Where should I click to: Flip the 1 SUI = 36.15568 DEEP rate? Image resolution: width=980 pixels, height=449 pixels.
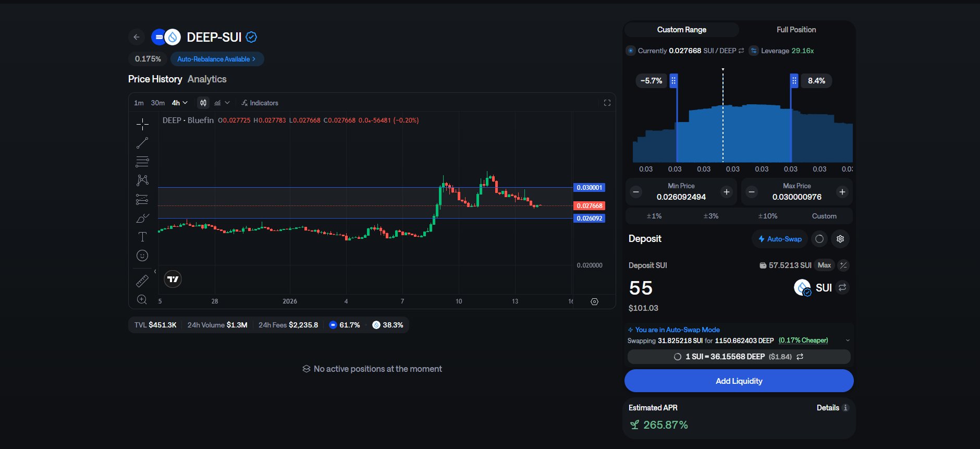800,357
